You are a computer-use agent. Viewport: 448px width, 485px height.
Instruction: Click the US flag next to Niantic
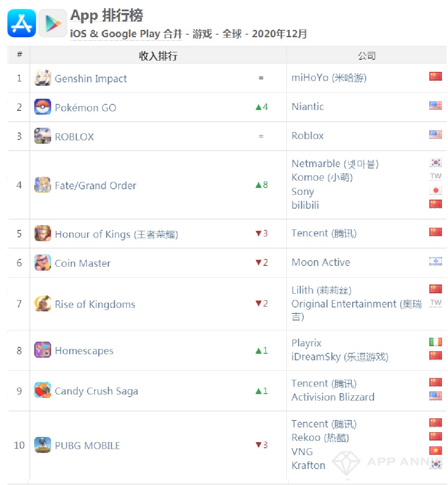pyautogui.click(x=435, y=106)
